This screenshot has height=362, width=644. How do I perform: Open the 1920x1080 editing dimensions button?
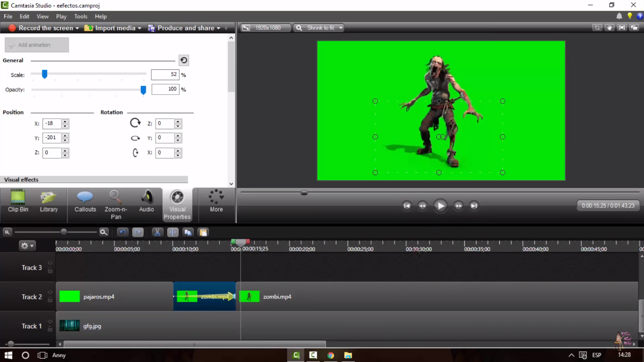tap(265, 28)
